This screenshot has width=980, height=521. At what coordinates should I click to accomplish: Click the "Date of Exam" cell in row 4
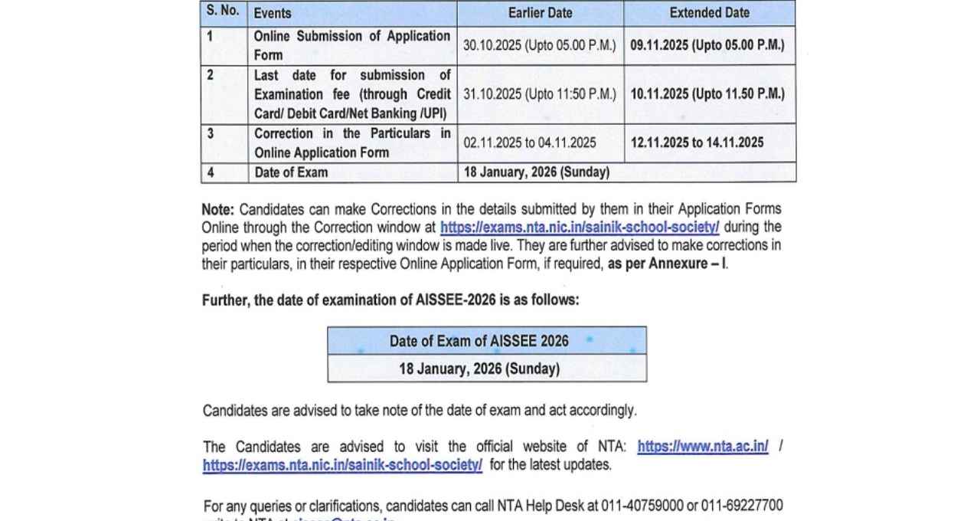(x=291, y=172)
